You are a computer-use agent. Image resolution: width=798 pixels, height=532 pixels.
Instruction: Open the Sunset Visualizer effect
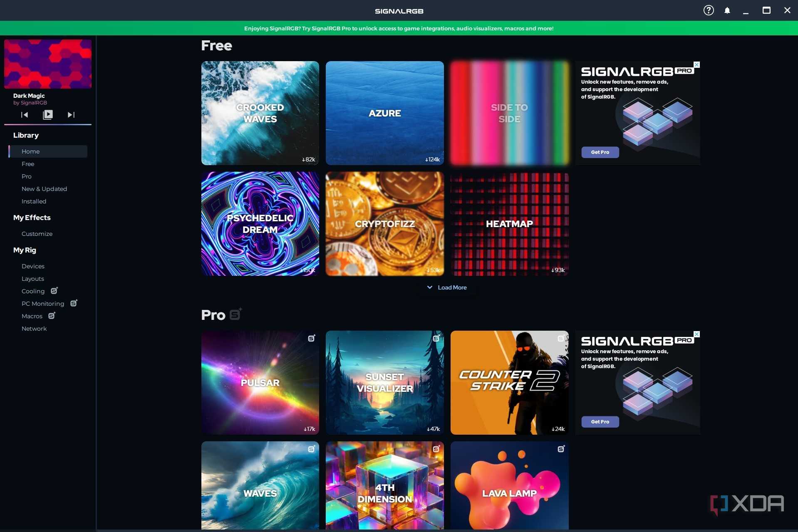point(385,383)
